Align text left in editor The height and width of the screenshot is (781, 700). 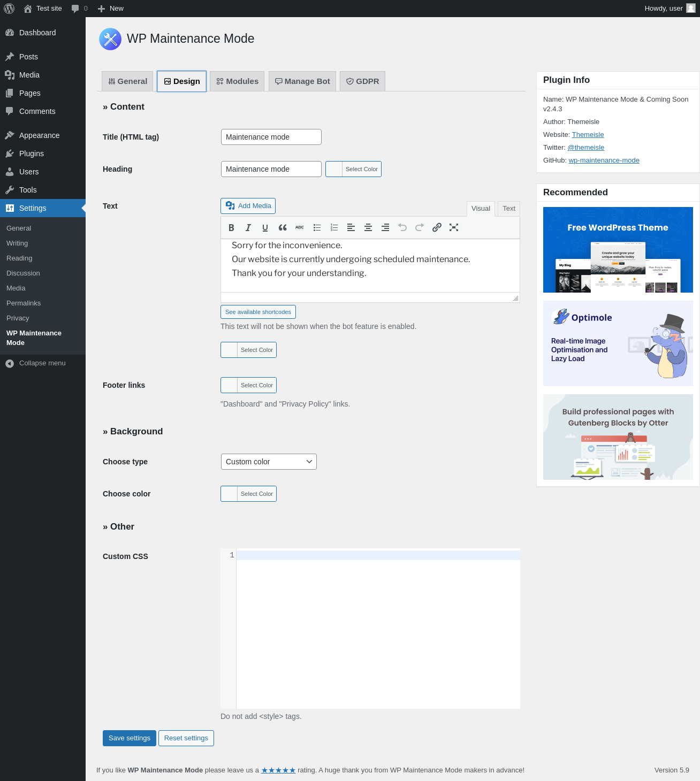(351, 227)
